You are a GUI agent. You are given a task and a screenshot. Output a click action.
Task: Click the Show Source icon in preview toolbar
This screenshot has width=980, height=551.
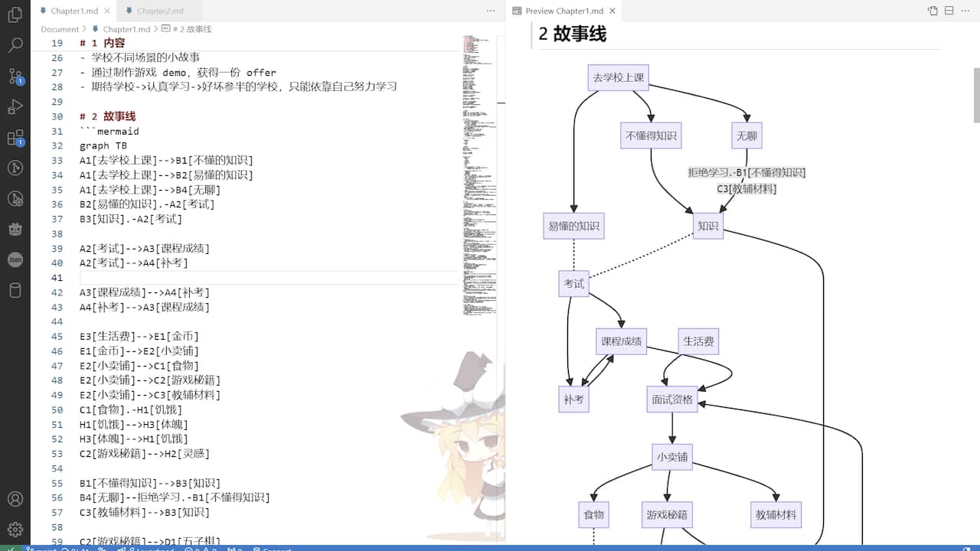pos(933,11)
